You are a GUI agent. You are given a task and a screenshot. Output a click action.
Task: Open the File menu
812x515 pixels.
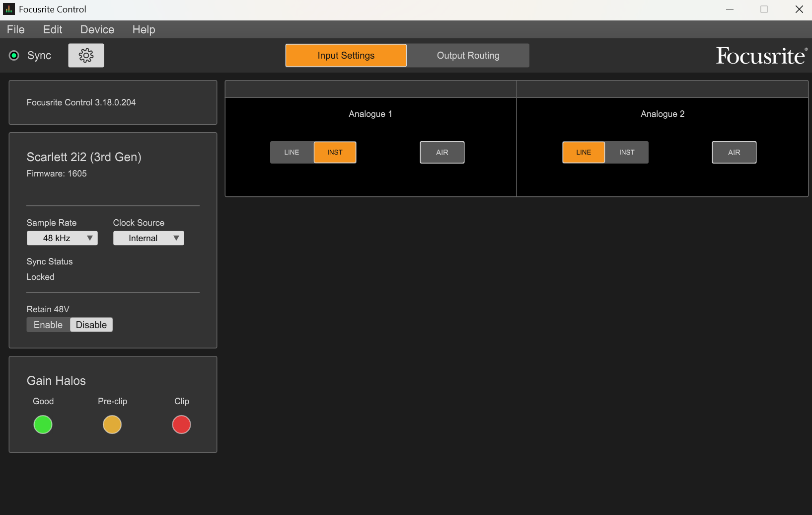coord(16,29)
